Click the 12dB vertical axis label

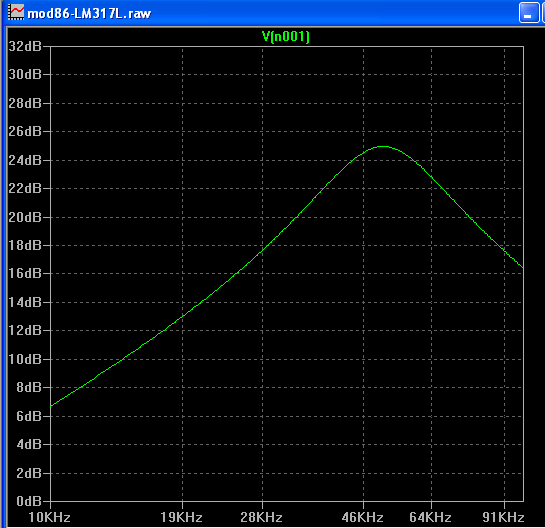pos(25,330)
